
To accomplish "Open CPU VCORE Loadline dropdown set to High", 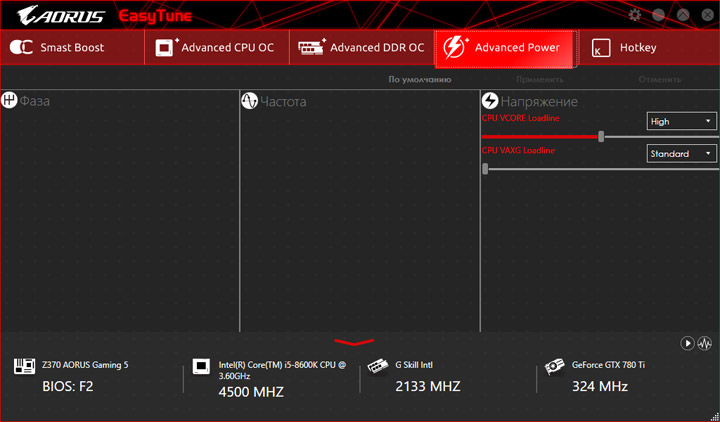I will click(x=681, y=121).
